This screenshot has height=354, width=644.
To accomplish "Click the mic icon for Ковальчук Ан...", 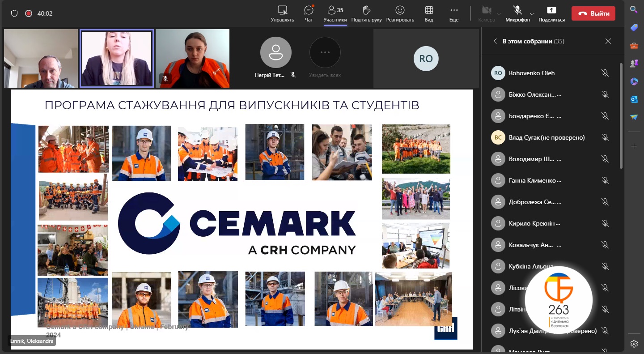I will (x=605, y=245).
